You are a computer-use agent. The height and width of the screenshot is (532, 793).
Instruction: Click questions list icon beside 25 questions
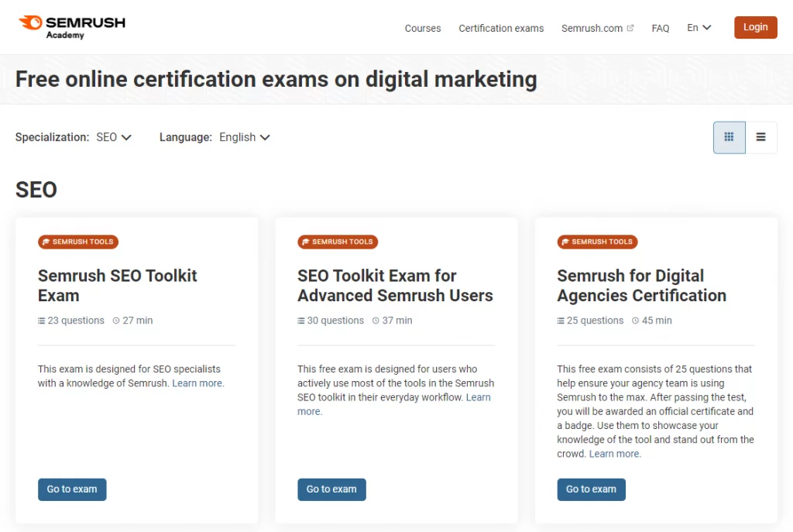561,321
